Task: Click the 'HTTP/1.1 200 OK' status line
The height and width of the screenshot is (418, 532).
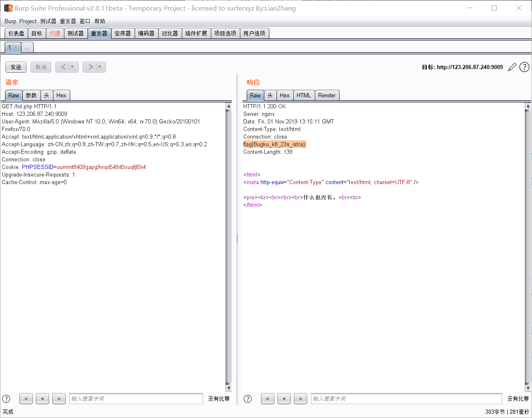Action: point(265,107)
